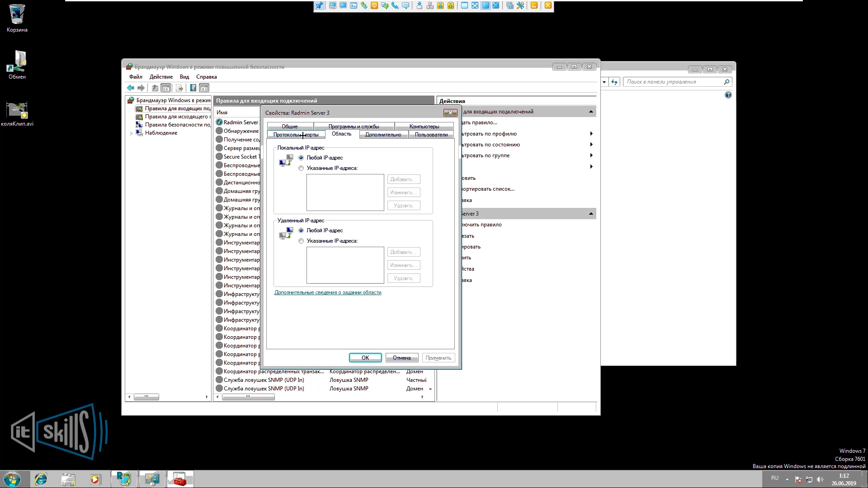Click the remote tools wrench icon

pos(520,6)
